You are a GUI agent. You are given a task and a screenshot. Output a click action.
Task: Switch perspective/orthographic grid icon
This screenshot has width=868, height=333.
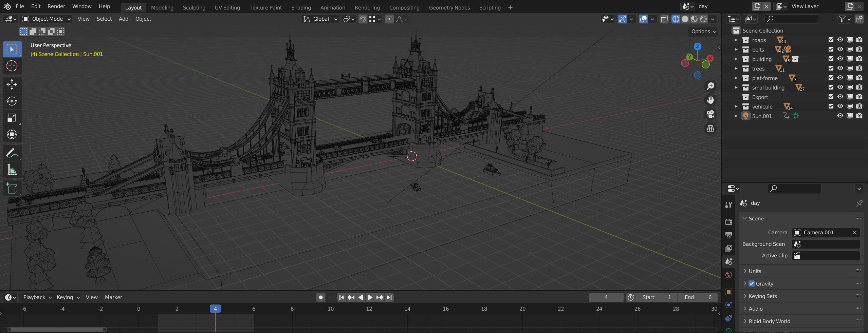(710, 128)
